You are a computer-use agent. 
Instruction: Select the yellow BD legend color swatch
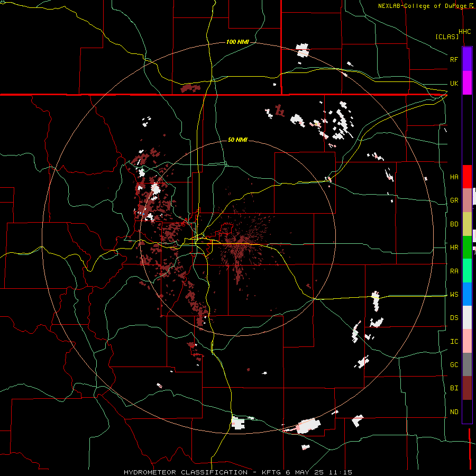pos(467,224)
